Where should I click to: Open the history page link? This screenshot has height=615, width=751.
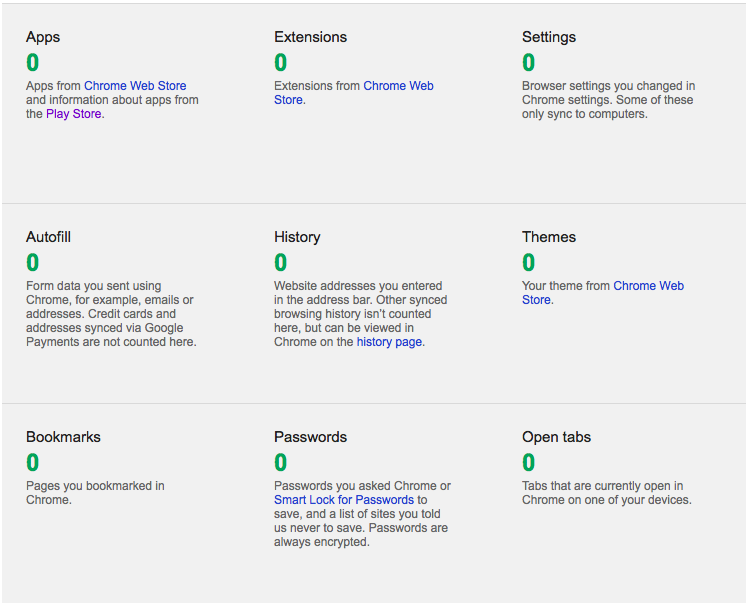(390, 342)
